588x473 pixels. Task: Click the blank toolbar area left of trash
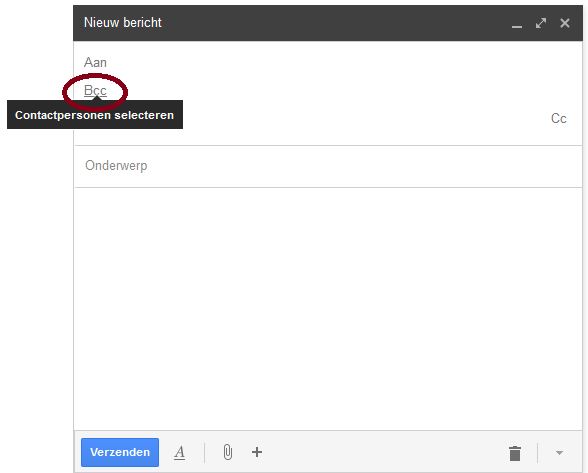click(382, 452)
